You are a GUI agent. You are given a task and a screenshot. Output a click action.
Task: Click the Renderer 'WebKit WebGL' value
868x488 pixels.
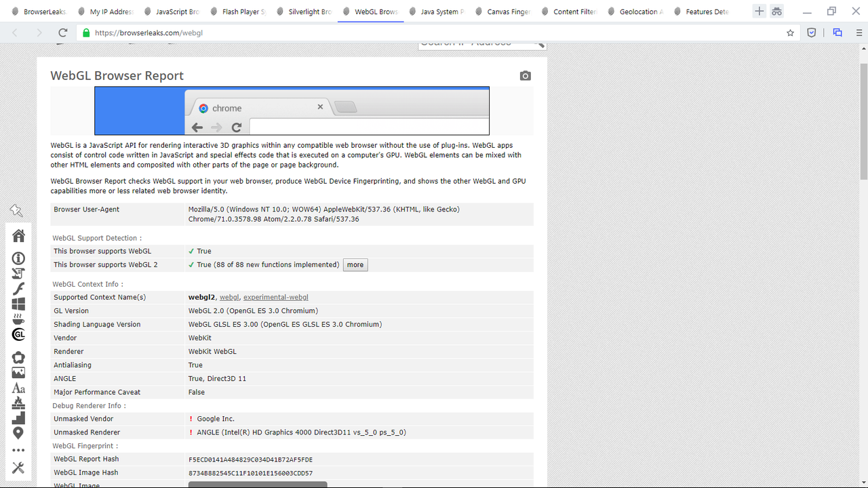pos(212,352)
